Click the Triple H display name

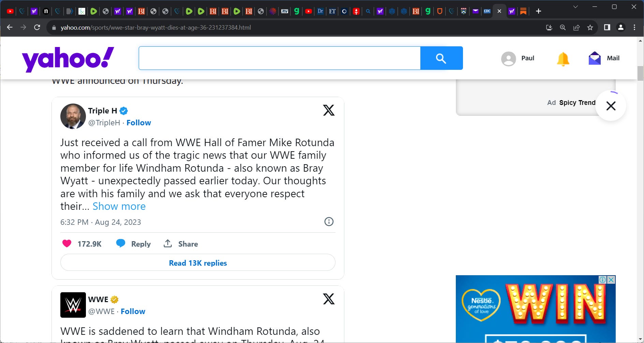click(x=103, y=111)
